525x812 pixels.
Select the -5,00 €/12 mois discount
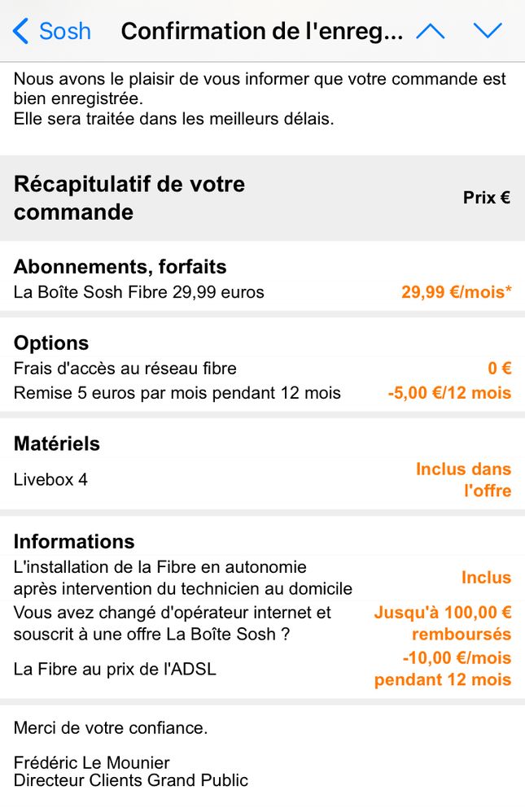coord(449,394)
